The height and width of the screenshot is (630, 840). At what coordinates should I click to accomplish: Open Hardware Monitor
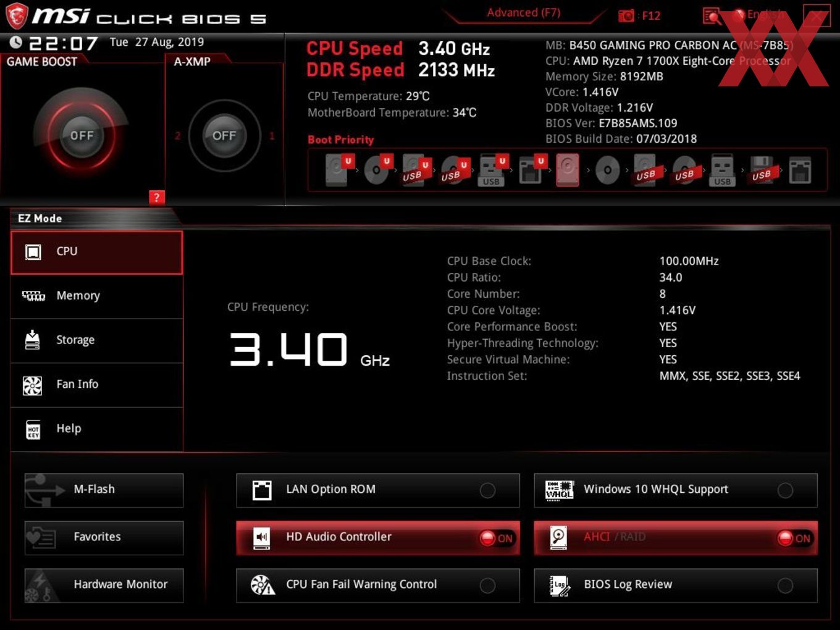tap(104, 586)
